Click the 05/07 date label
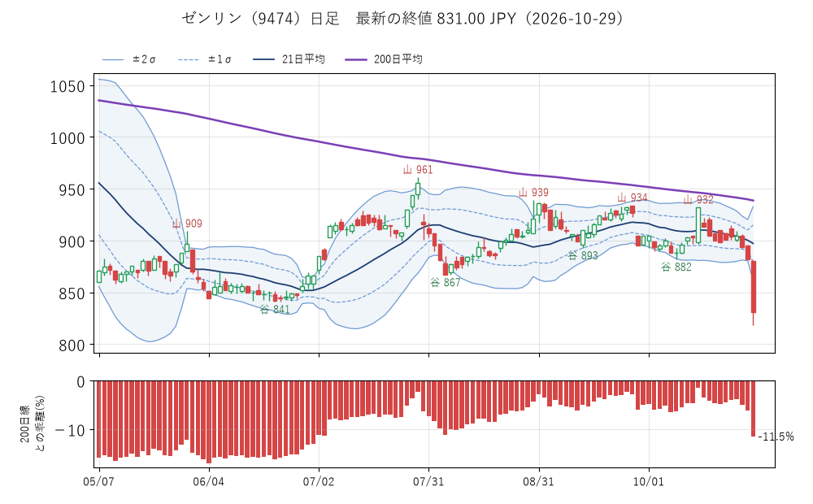The image size is (813, 504). click(98, 482)
